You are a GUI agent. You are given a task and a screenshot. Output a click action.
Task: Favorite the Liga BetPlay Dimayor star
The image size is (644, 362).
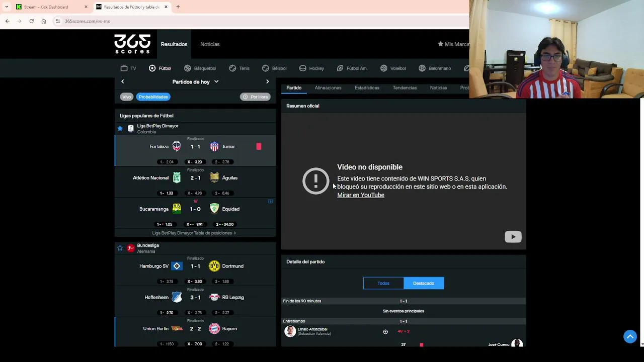[120, 129]
